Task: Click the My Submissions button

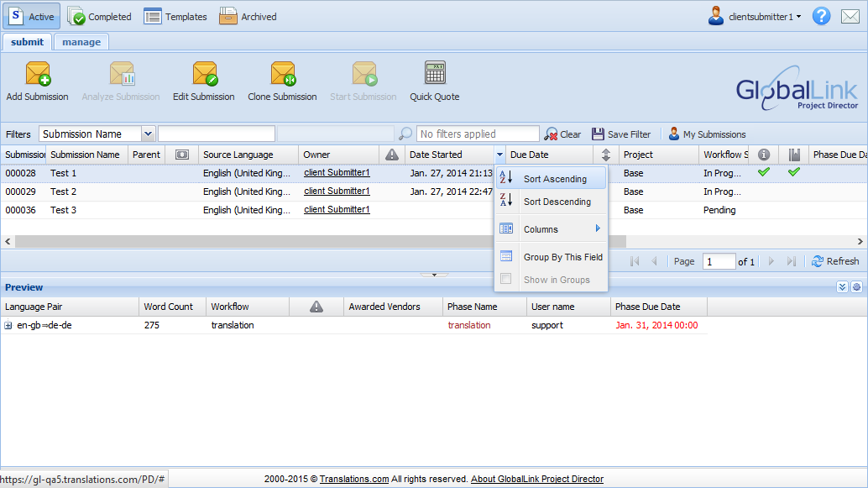Action: coord(707,134)
